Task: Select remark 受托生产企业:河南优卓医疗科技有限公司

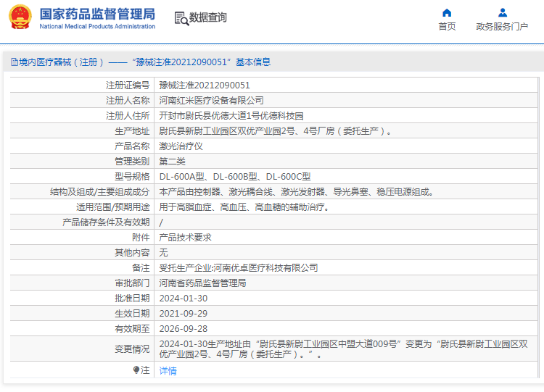Action: [x=239, y=268]
